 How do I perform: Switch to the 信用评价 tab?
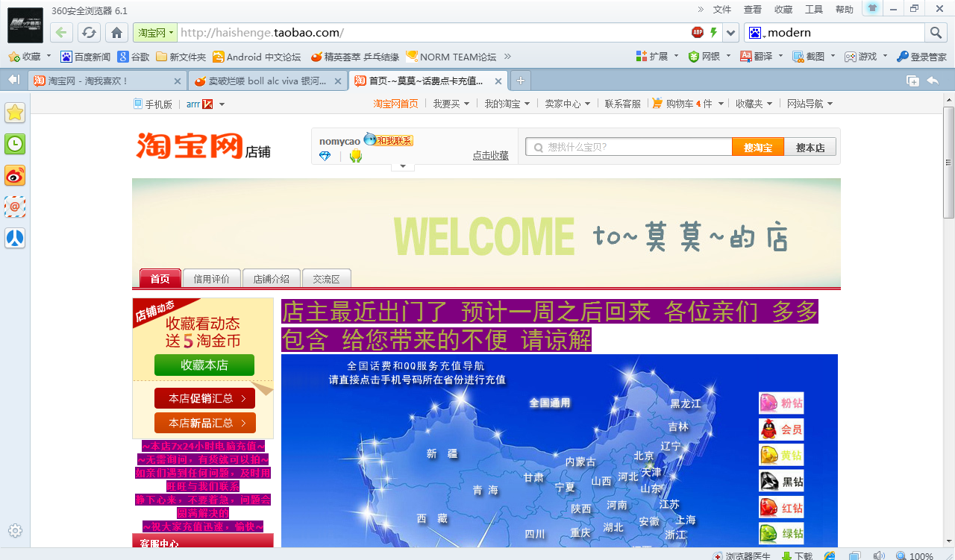[212, 279]
